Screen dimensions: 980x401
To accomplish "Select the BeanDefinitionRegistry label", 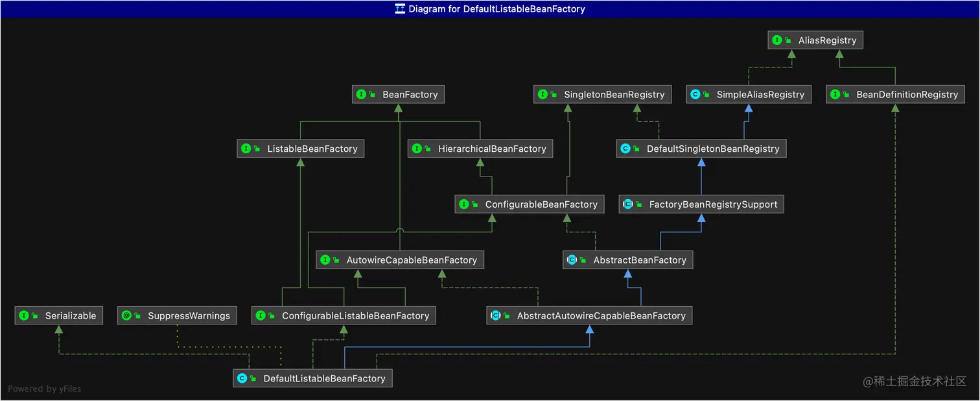I will click(907, 95).
